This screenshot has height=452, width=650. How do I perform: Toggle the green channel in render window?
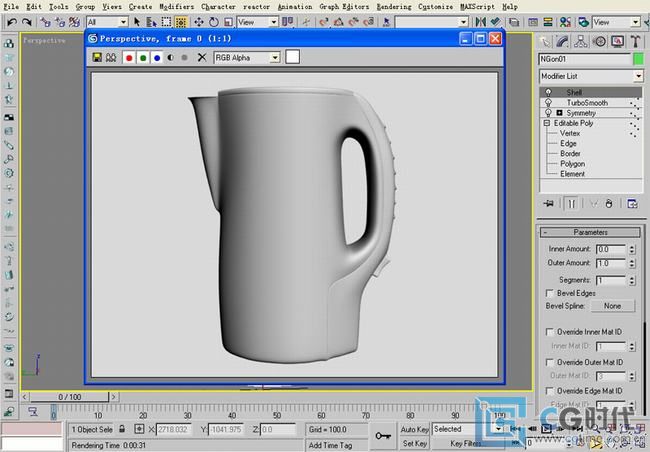tap(143, 58)
